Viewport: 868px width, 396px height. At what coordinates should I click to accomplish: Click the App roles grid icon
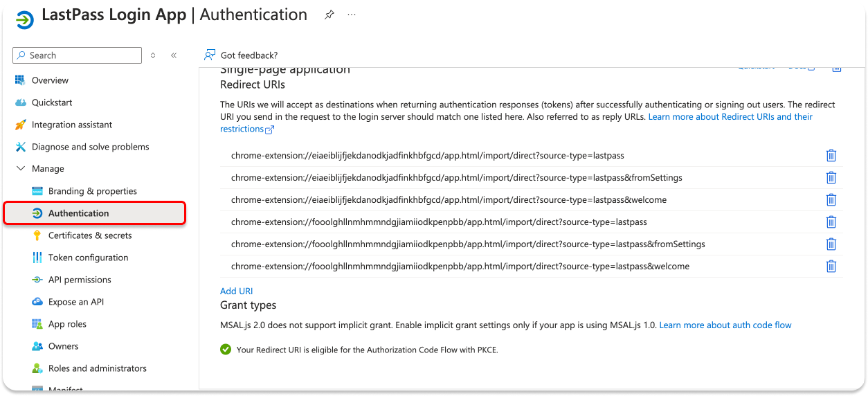click(x=37, y=324)
